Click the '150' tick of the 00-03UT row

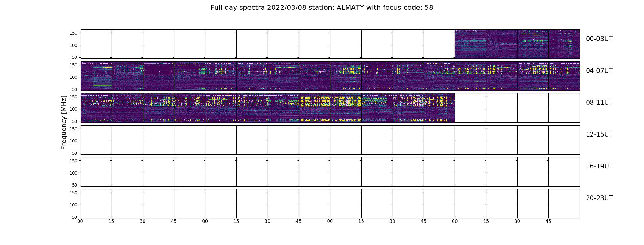pos(73,33)
